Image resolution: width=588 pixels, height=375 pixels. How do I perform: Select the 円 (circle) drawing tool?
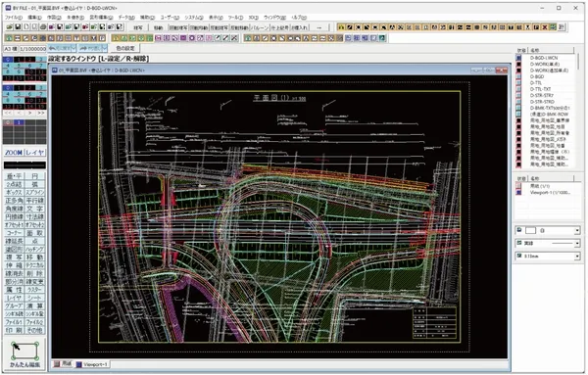click(35, 176)
